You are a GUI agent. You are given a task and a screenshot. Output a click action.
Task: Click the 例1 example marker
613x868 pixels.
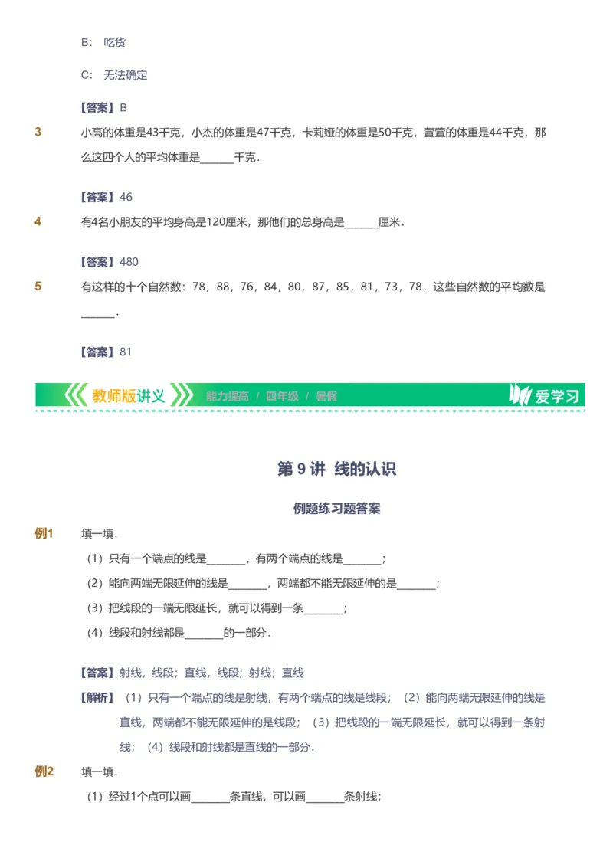point(42,532)
